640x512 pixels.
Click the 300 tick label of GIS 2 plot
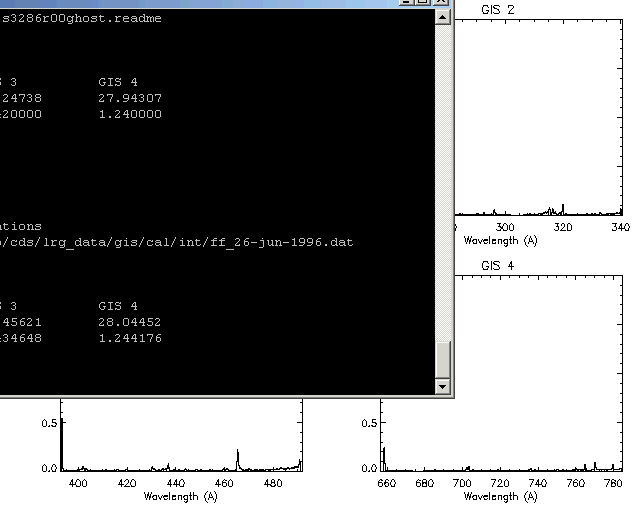(x=505, y=227)
